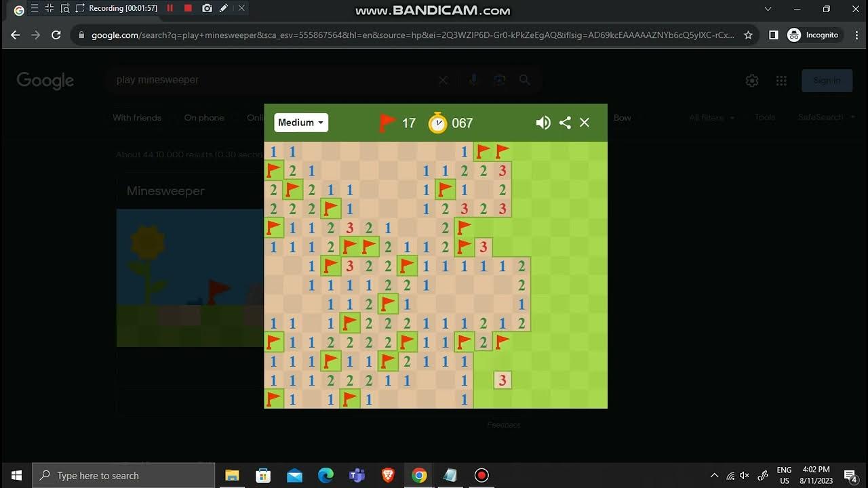This screenshot has width=868, height=488.
Task: Click the Sign in button
Action: click(827, 80)
